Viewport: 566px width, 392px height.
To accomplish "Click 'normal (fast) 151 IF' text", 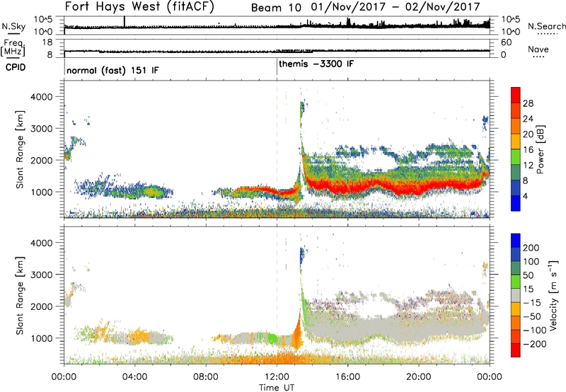I will 112,70.
